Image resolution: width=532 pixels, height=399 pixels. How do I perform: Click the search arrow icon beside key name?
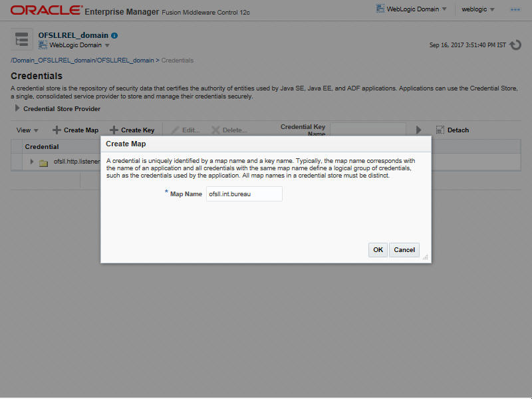click(419, 130)
